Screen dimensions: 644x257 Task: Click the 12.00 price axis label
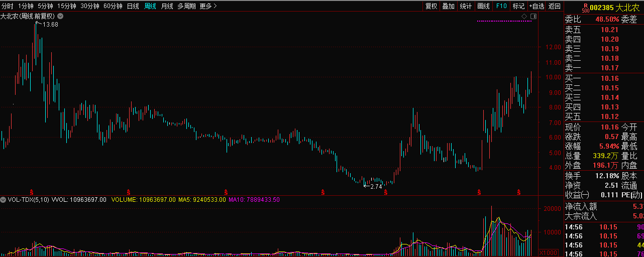554,47
